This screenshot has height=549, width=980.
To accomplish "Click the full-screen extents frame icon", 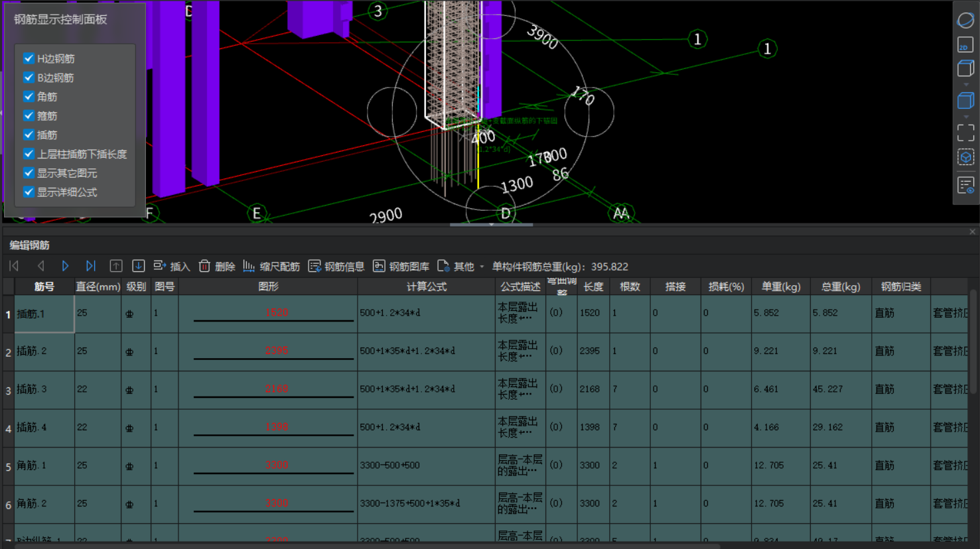I will 965,133.
